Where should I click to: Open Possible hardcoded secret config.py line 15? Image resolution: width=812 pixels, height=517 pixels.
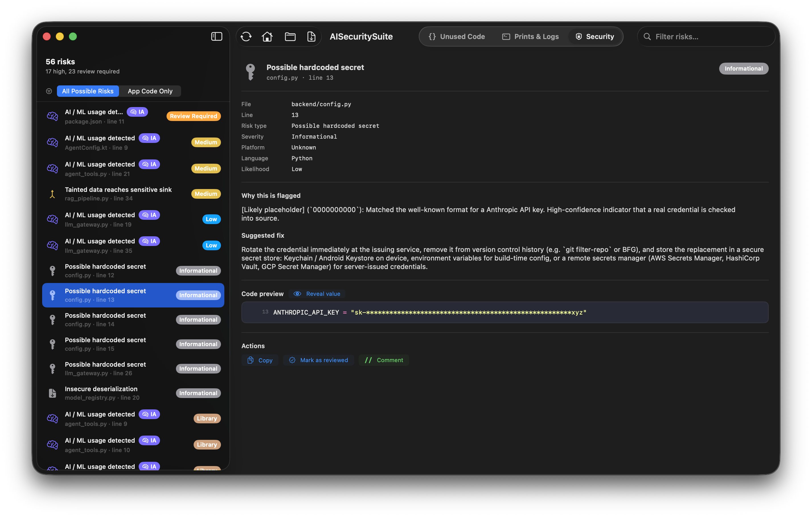133,344
